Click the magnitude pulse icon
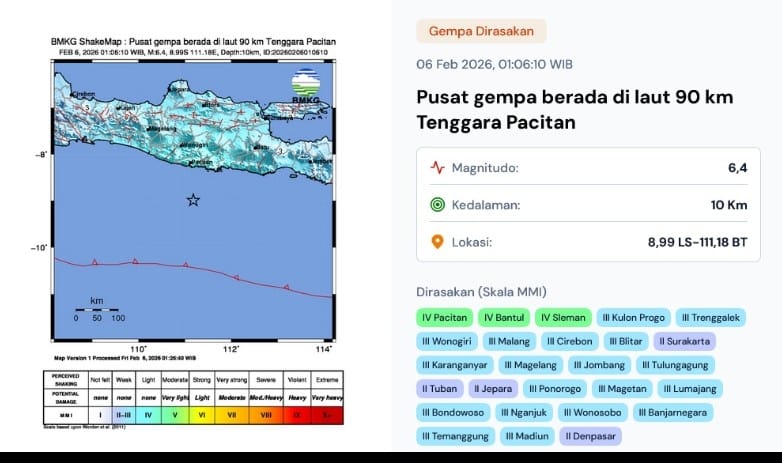782x463 pixels. [437, 168]
